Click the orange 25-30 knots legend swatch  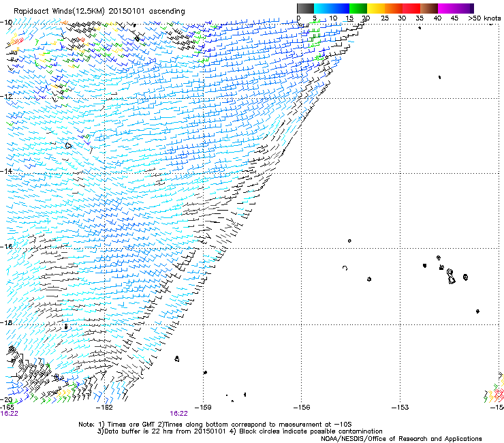tap(394, 8)
